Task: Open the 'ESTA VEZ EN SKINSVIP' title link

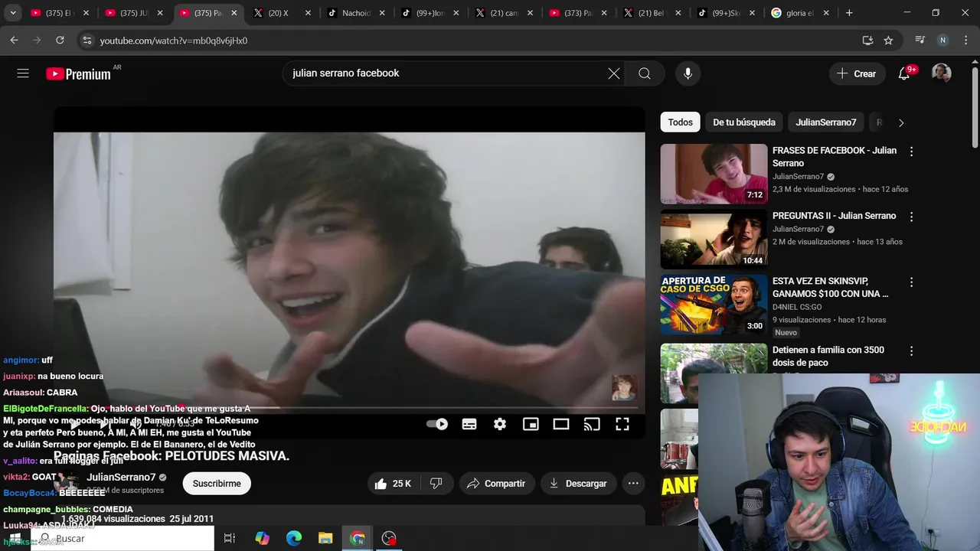Action: click(830, 287)
